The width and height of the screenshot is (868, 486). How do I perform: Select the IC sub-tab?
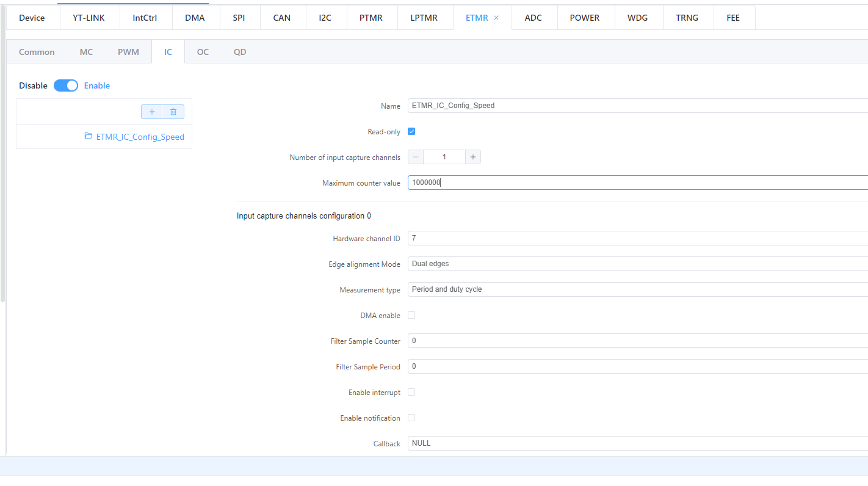tap(168, 52)
